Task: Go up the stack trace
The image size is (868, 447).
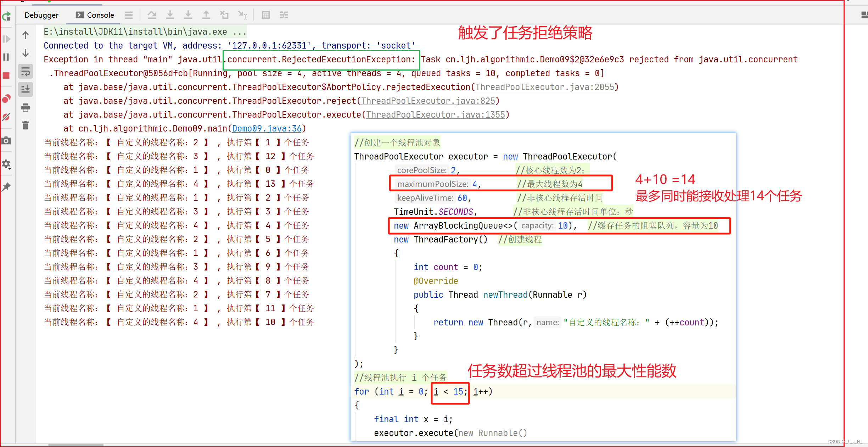Action: [26, 35]
